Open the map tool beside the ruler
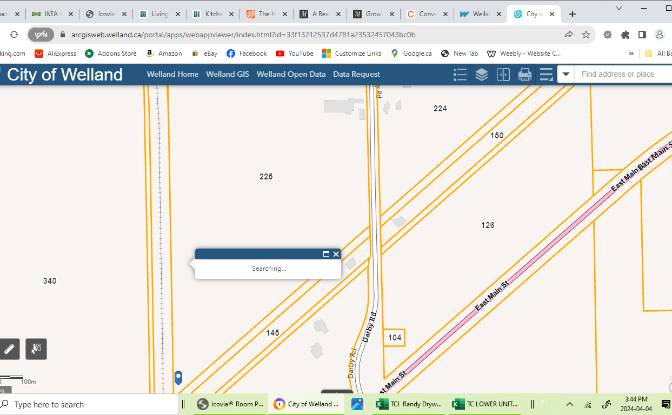The image size is (672, 415). [x=36, y=349]
